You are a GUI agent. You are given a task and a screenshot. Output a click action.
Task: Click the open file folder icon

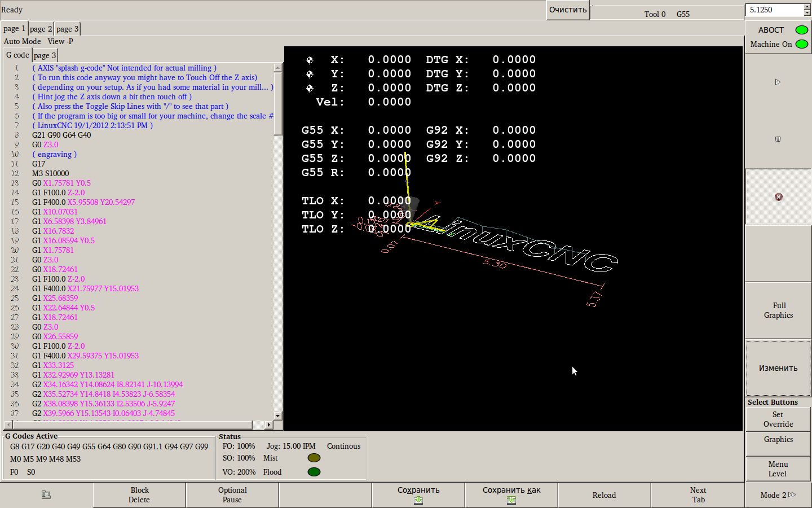[x=46, y=495]
